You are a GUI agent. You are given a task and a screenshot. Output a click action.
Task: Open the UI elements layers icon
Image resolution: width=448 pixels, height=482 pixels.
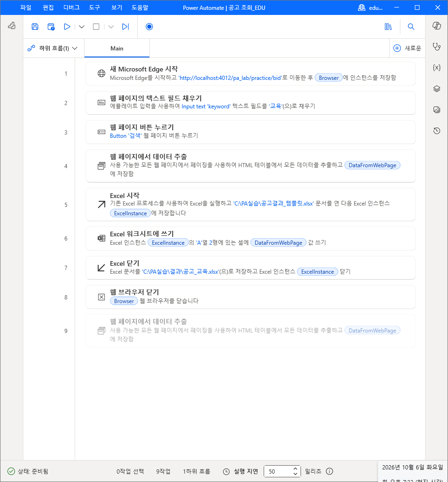pyautogui.click(x=437, y=89)
